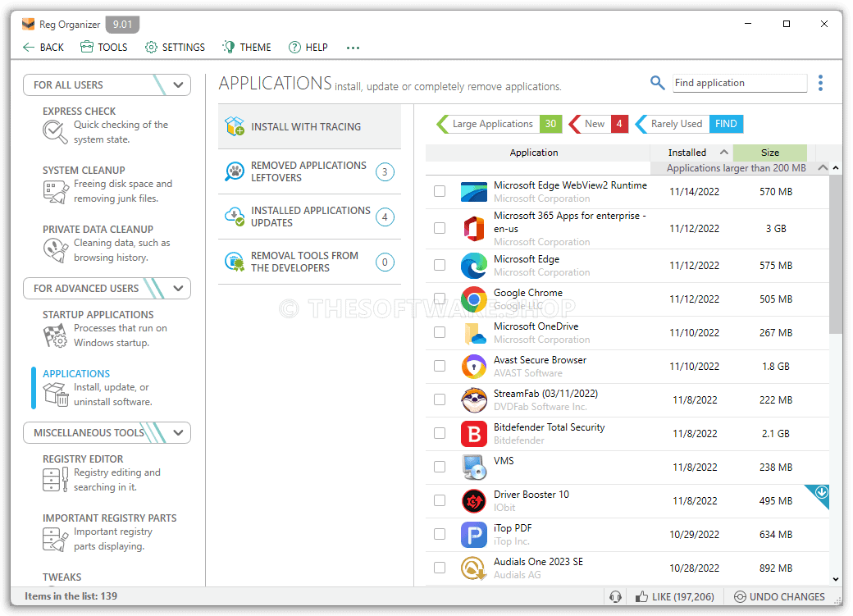Click the Find application search field
Image resolution: width=853 pixels, height=616 pixels.
pos(739,83)
